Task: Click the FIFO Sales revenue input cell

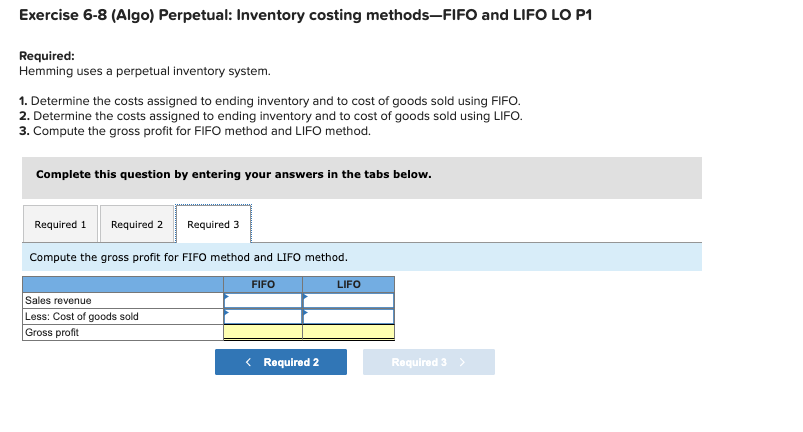Action: (x=263, y=300)
